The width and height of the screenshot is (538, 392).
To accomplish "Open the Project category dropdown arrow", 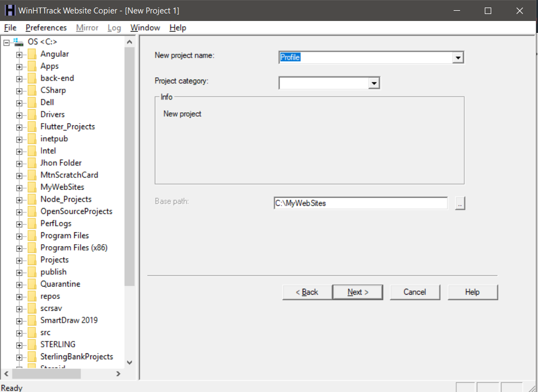I will click(374, 83).
